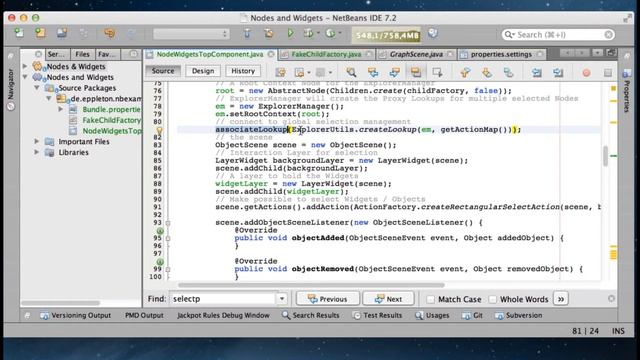
Task: Open the Usages window
Action: [432, 315]
